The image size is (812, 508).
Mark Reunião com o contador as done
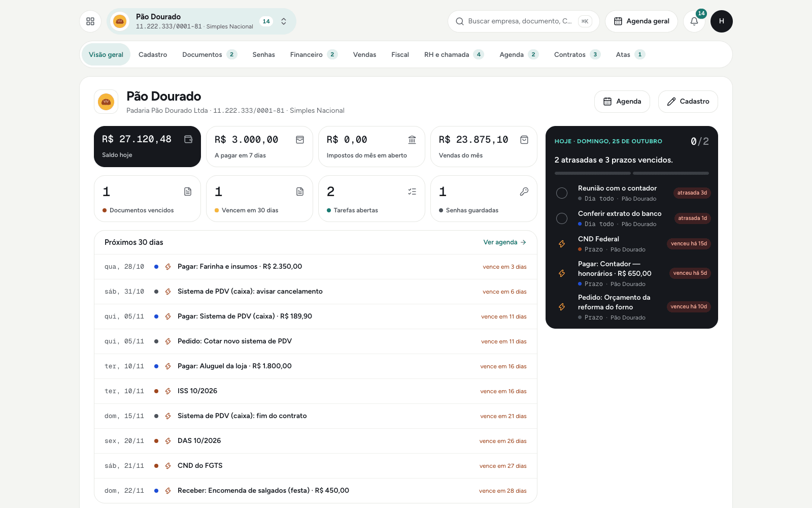click(x=562, y=193)
